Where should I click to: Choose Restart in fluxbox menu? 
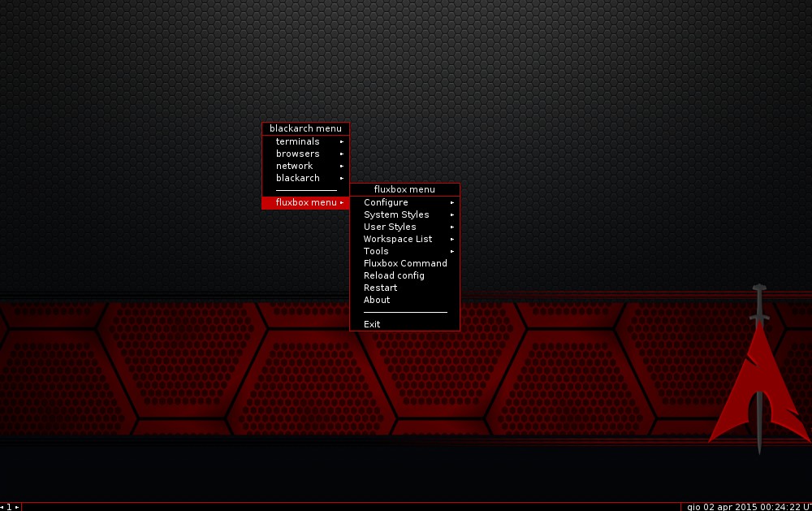tap(404, 288)
